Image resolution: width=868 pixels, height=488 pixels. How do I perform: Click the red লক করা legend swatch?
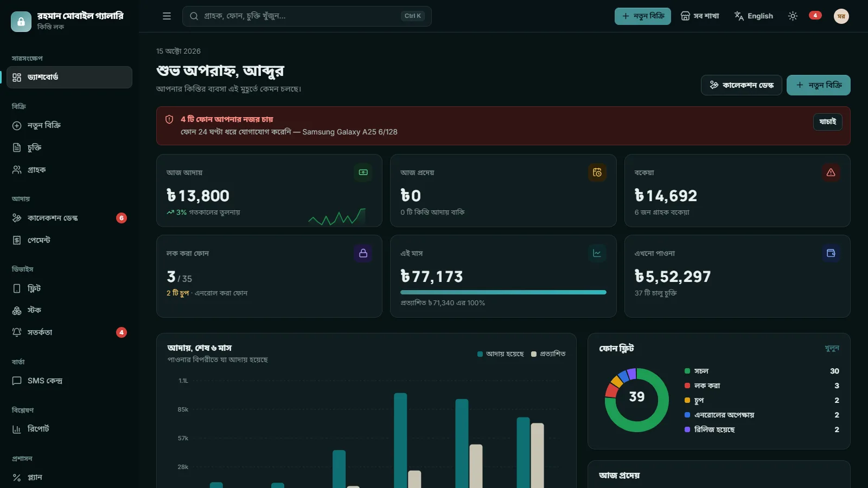(x=687, y=386)
